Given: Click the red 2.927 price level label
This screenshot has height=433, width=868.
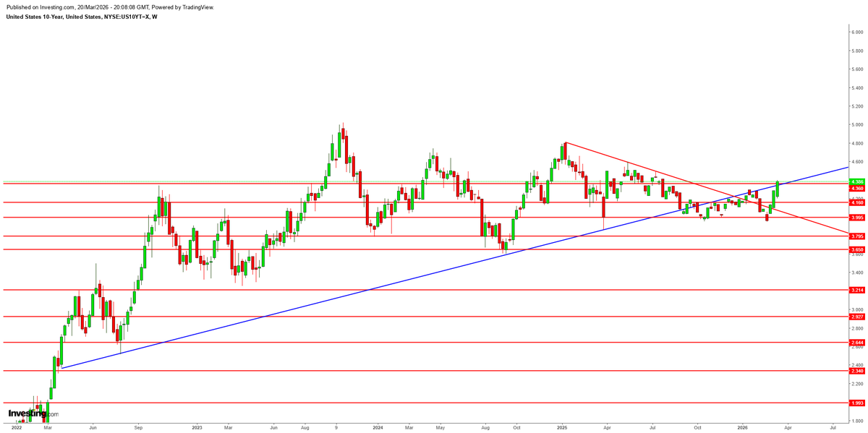Looking at the screenshot, I should pyautogui.click(x=857, y=317).
